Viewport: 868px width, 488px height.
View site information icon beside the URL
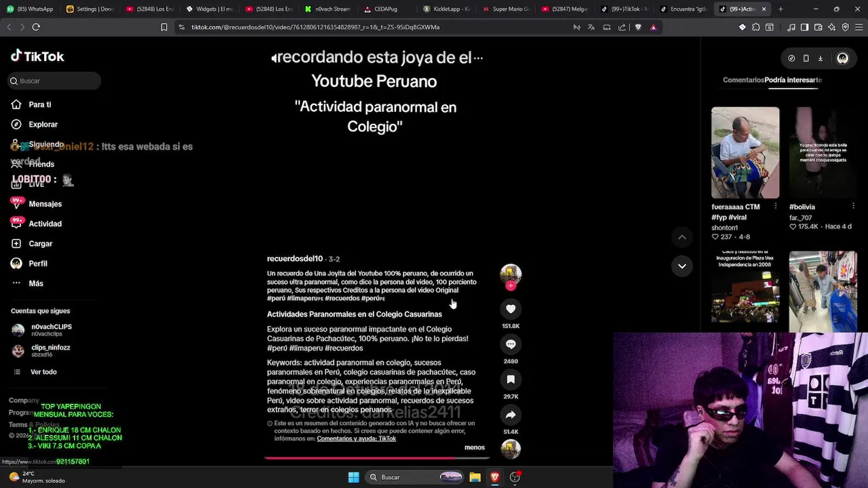181,27
